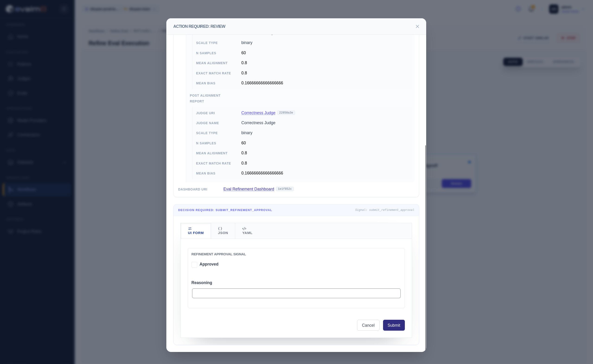This screenshot has width=593, height=364.
Task: Switch to the YAML tab
Action: click(x=247, y=231)
